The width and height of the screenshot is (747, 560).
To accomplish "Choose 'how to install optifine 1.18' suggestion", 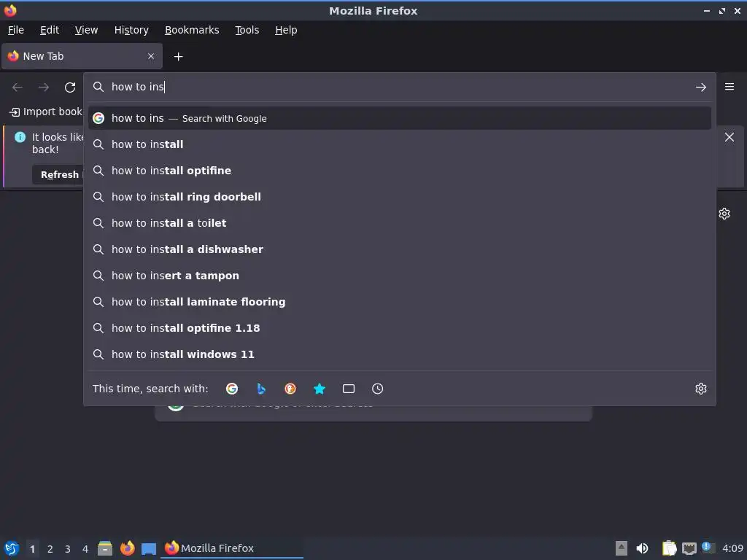I will pyautogui.click(x=400, y=328).
